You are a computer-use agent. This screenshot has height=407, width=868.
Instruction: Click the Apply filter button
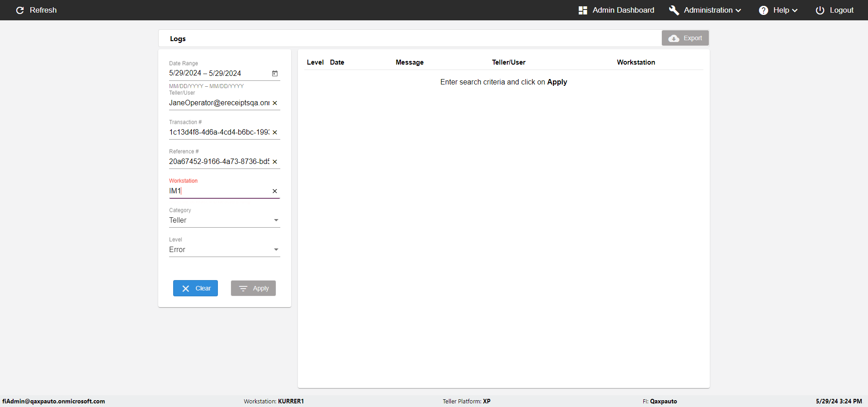pos(253,288)
